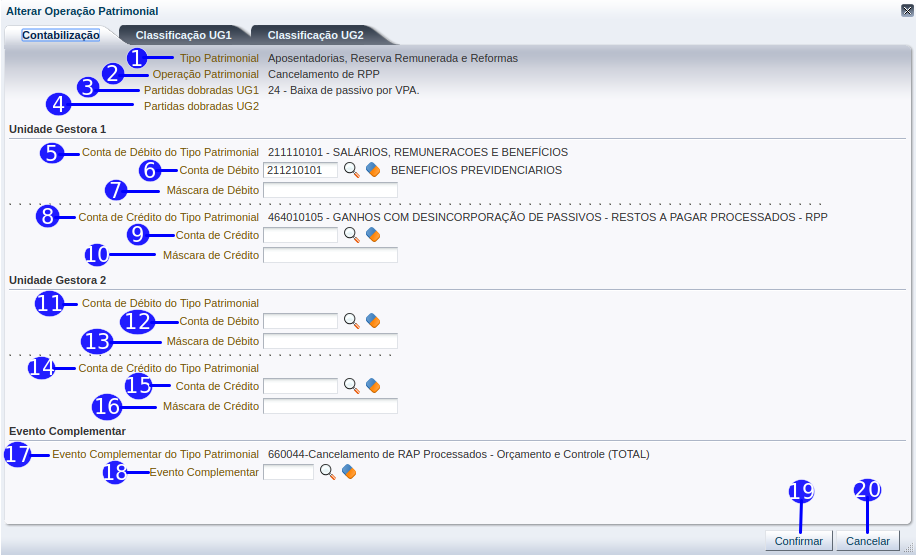Click into the Evento Complementar text box
The width and height of the screenshot is (916, 555).
(288, 472)
